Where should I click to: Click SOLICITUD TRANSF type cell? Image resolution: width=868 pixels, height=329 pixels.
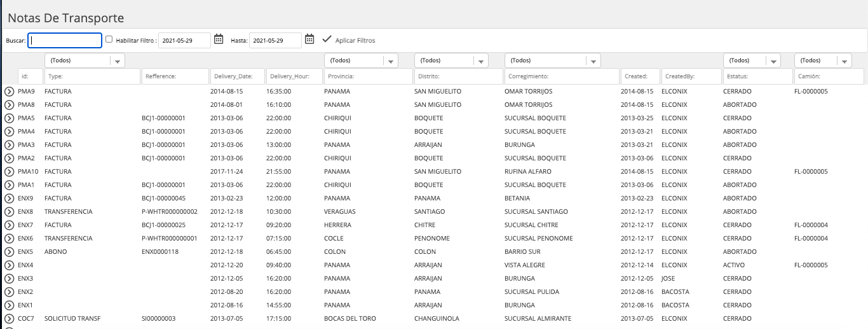click(72, 319)
